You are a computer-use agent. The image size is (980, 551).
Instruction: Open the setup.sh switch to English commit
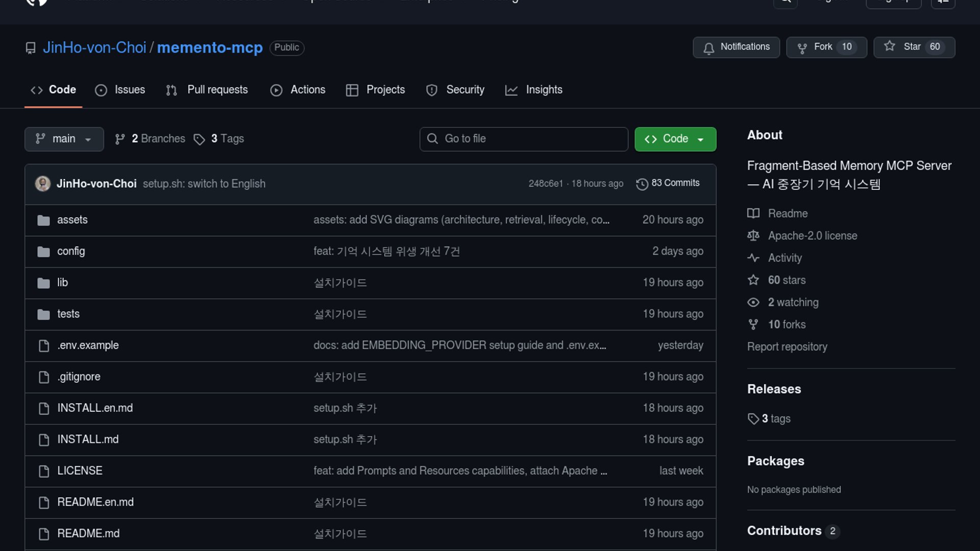[204, 184]
